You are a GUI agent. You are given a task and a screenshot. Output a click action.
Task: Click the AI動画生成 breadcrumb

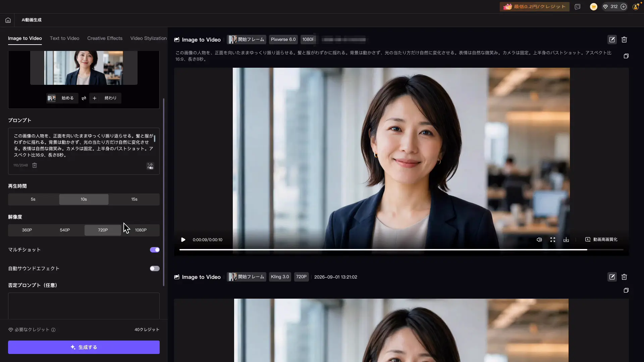coord(32,20)
